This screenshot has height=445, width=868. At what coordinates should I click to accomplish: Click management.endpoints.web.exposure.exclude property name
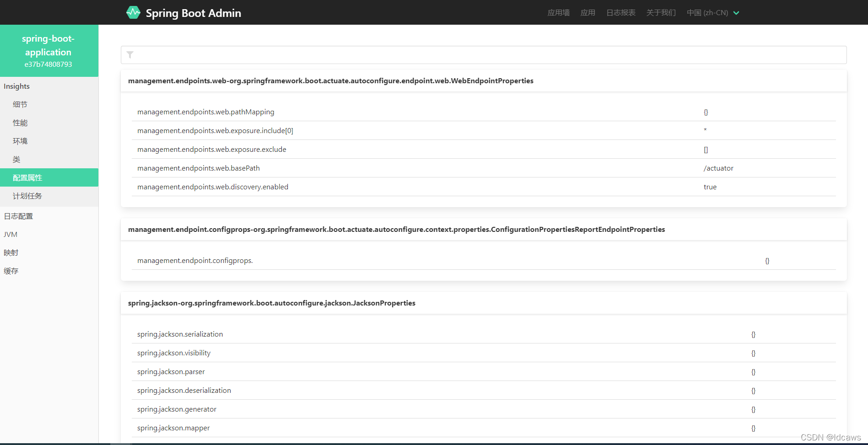point(212,150)
